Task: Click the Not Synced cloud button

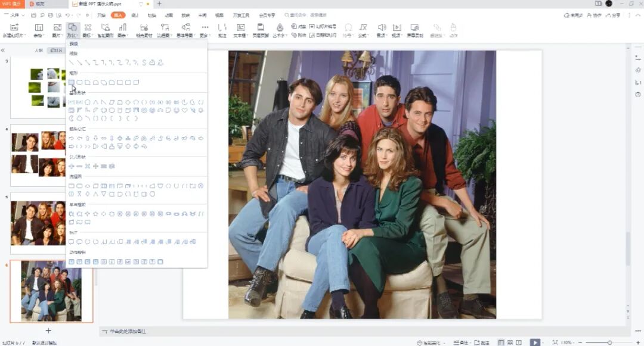Action: pos(574,15)
